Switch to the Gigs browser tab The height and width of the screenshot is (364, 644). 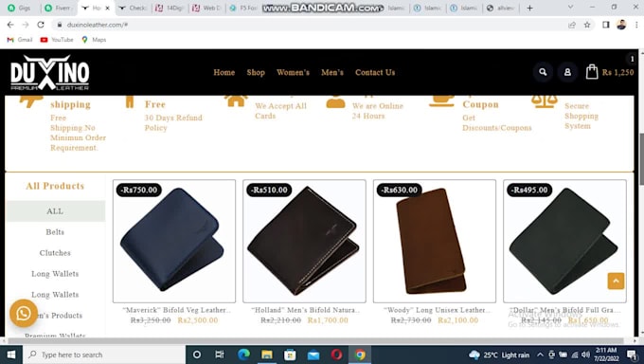point(20,8)
